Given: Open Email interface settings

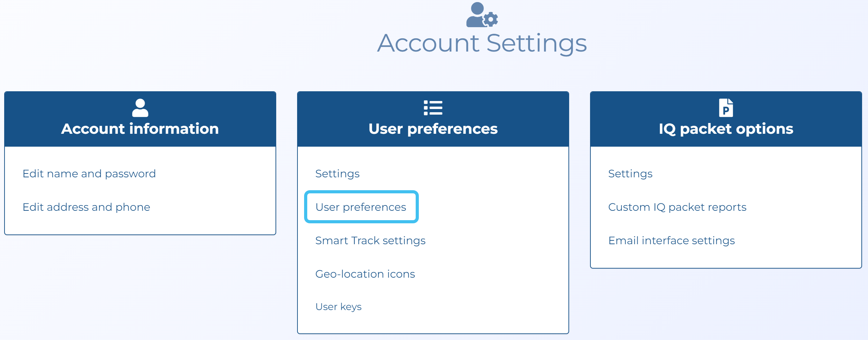Looking at the screenshot, I should [671, 240].
